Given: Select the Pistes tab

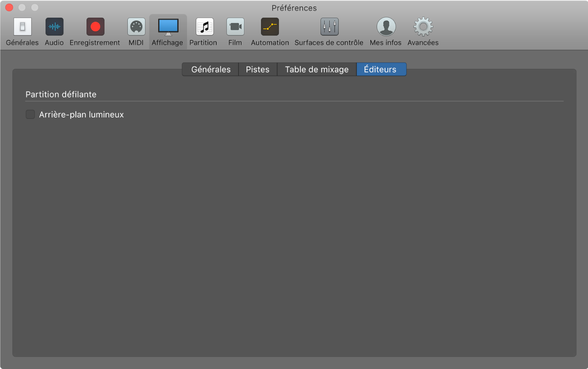Looking at the screenshot, I should tap(258, 69).
